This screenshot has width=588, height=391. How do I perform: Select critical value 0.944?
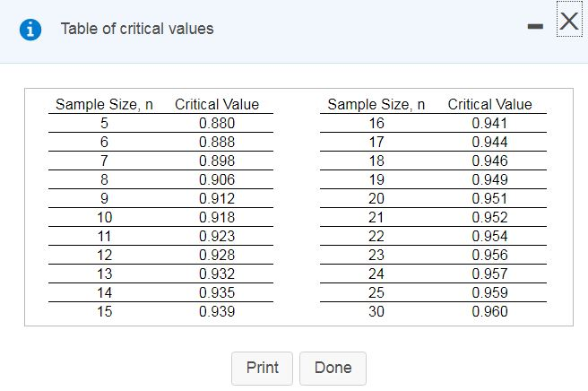click(x=489, y=142)
